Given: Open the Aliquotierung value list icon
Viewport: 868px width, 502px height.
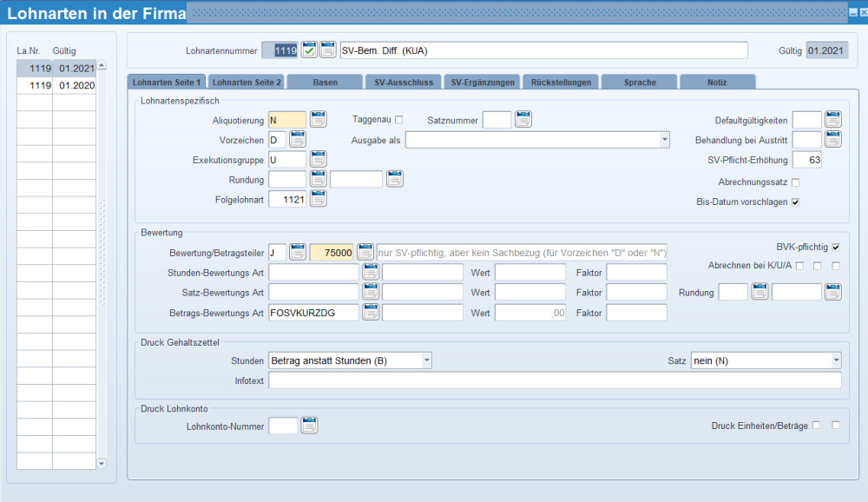Looking at the screenshot, I should [318, 120].
